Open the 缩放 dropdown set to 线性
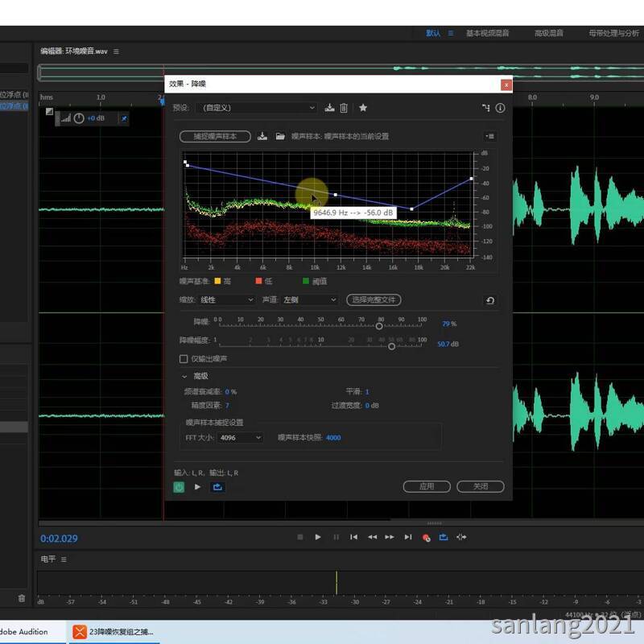Image resolution: width=644 pixels, height=644 pixels. [x=226, y=299]
